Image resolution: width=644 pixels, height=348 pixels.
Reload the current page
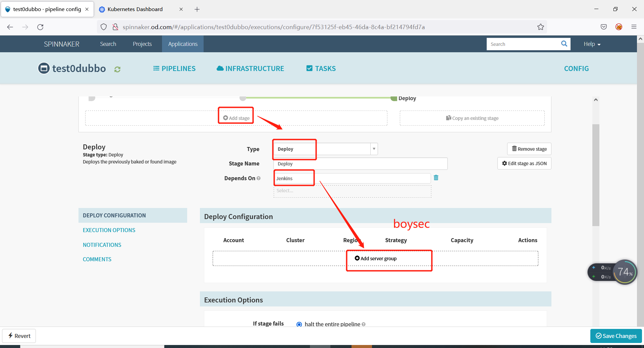point(40,27)
